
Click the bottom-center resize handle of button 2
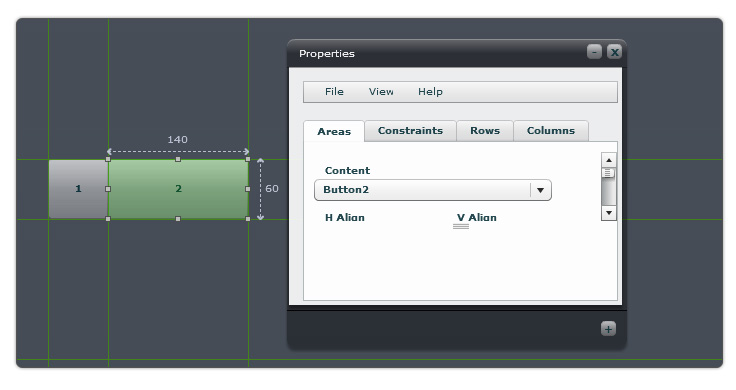pyautogui.click(x=178, y=219)
